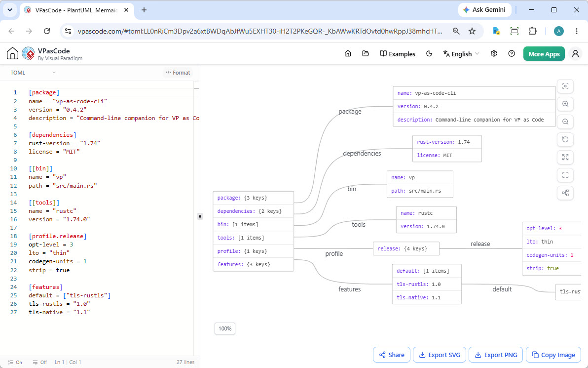Click the Ln 1 | Col 1 status entry
The width and height of the screenshot is (588, 368).
[68, 363]
